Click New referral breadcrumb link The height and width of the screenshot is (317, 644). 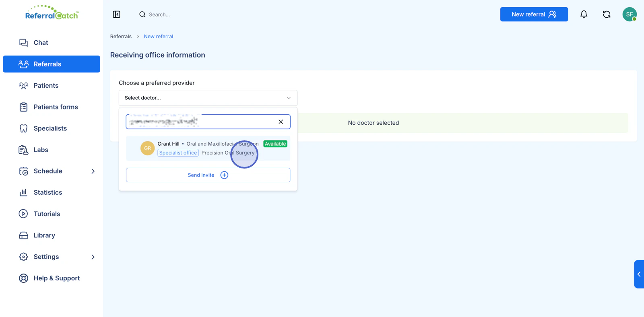coord(159,36)
